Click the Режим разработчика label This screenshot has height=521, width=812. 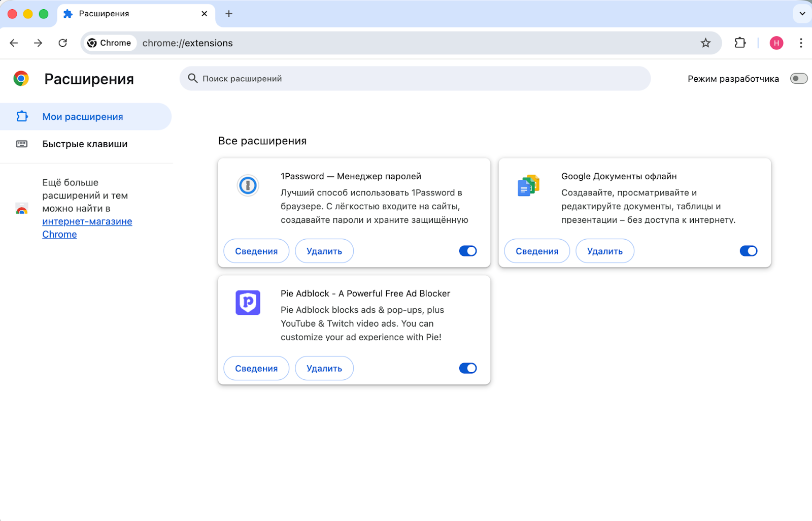[x=733, y=79]
